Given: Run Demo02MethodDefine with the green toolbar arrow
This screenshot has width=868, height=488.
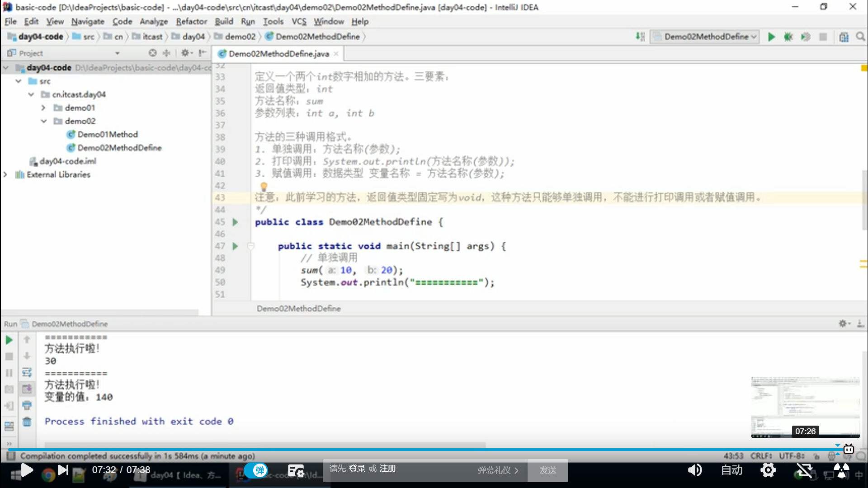Looking at the screenshot, I should [771, 37].
